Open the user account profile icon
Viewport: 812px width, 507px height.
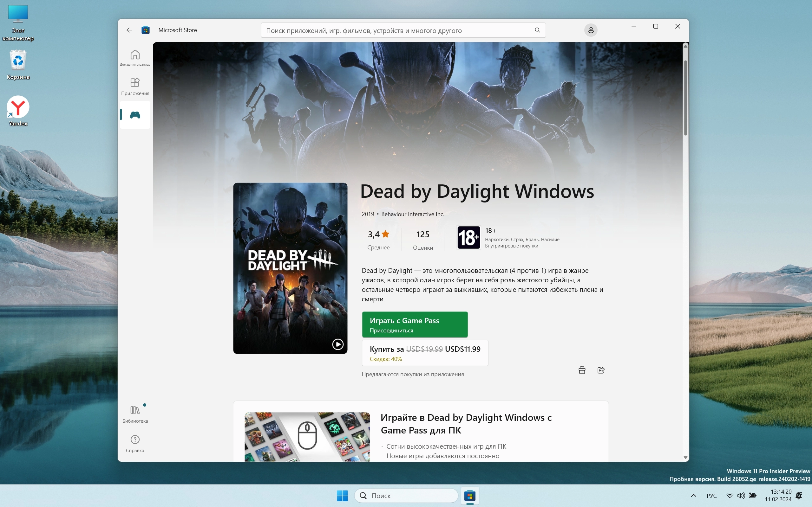591,30
